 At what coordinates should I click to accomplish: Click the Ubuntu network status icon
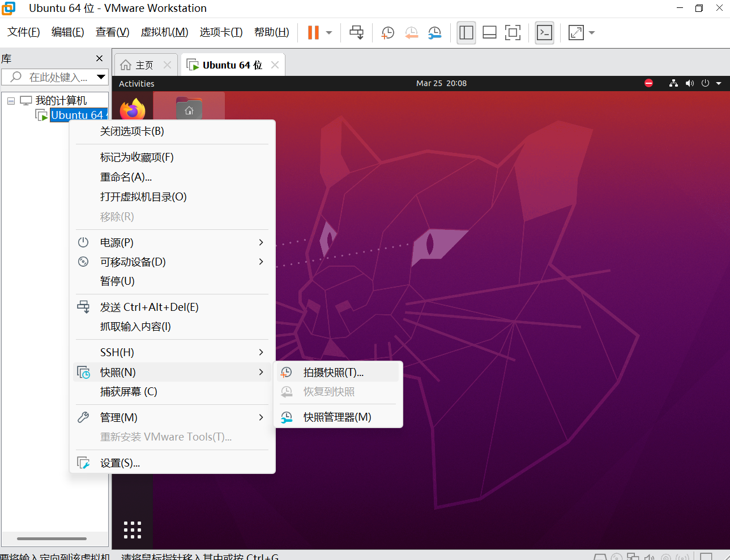[x=673, y=83]
